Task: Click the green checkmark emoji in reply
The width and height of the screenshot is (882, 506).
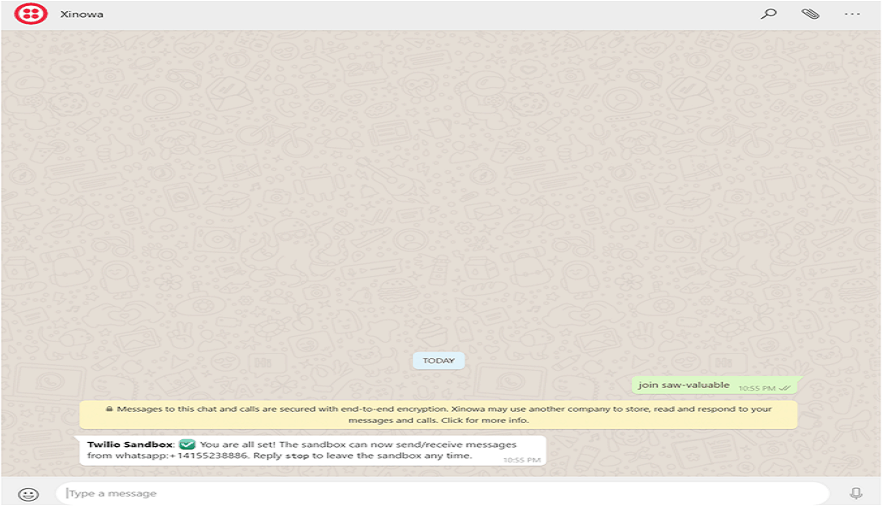Action: [186, 444]
